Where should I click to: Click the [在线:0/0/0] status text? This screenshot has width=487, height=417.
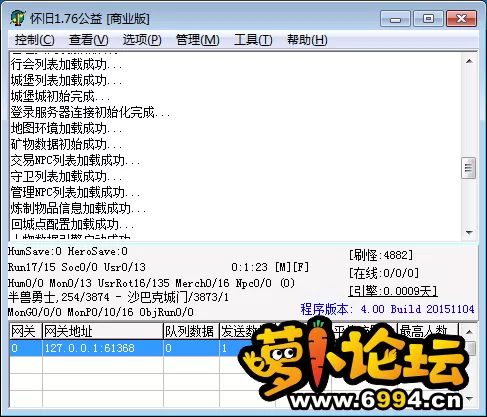(384, 273)
